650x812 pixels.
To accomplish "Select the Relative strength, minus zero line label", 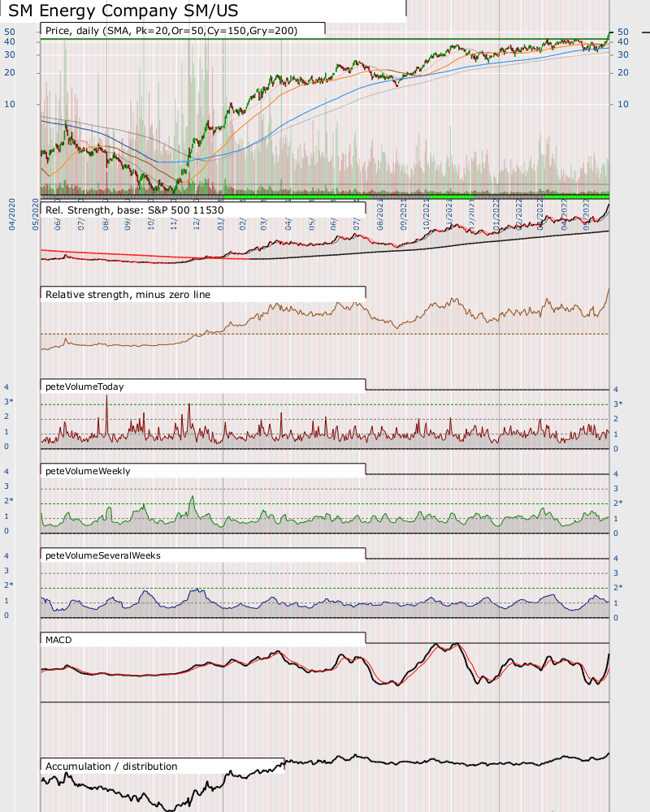I will click(x=128, y=295).
